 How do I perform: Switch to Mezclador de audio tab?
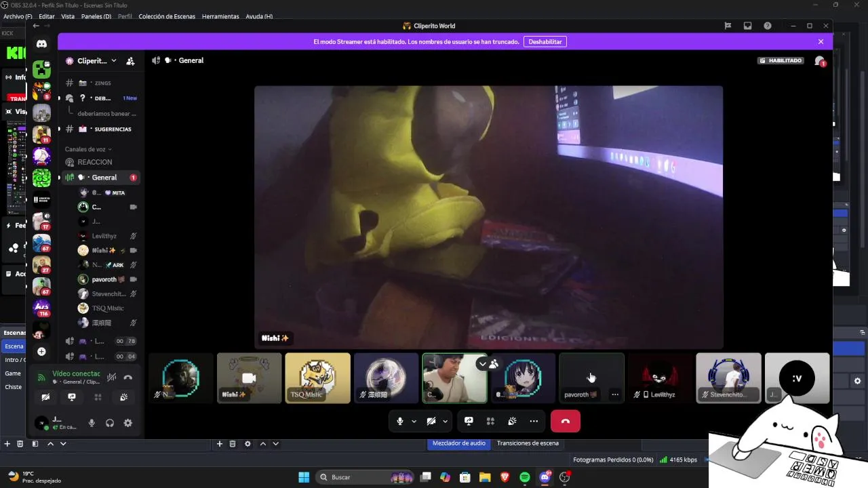coord(459,443)
